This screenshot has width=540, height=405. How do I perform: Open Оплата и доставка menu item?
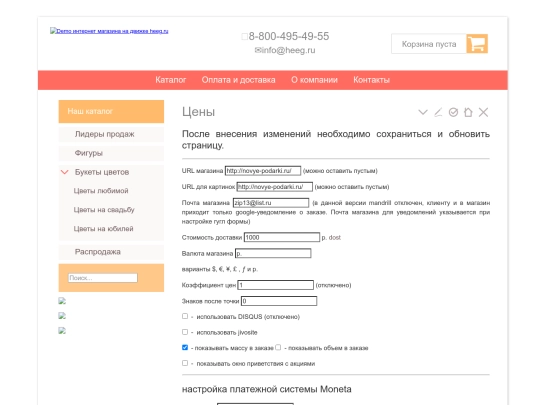(x=238, y=80)
